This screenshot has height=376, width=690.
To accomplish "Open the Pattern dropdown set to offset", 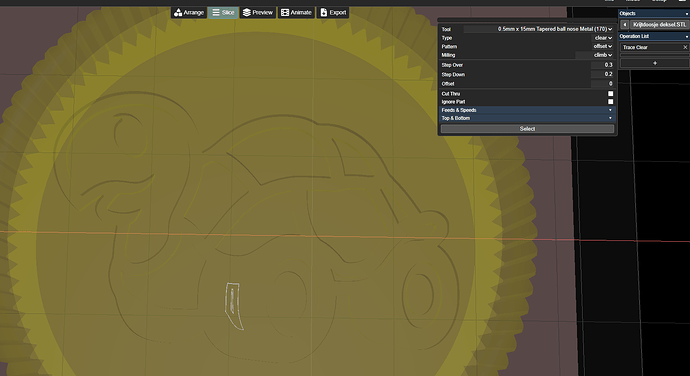I will pyautogui.click(x=602, y=46).
